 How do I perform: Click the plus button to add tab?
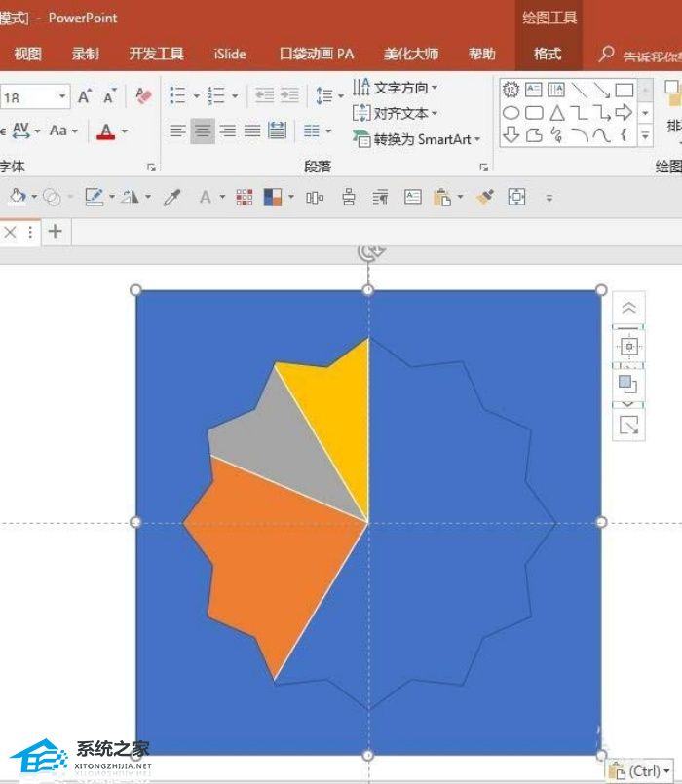tap(55, 232)
